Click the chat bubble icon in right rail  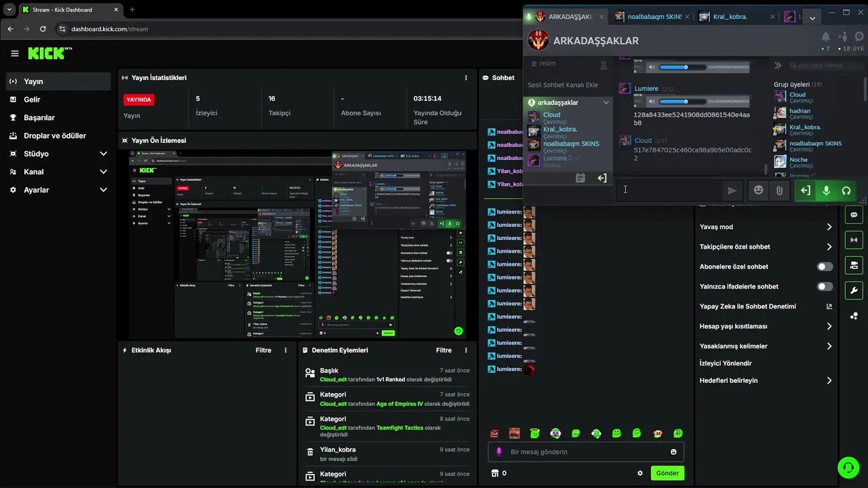pyautogui.click(x=853, y=215)
